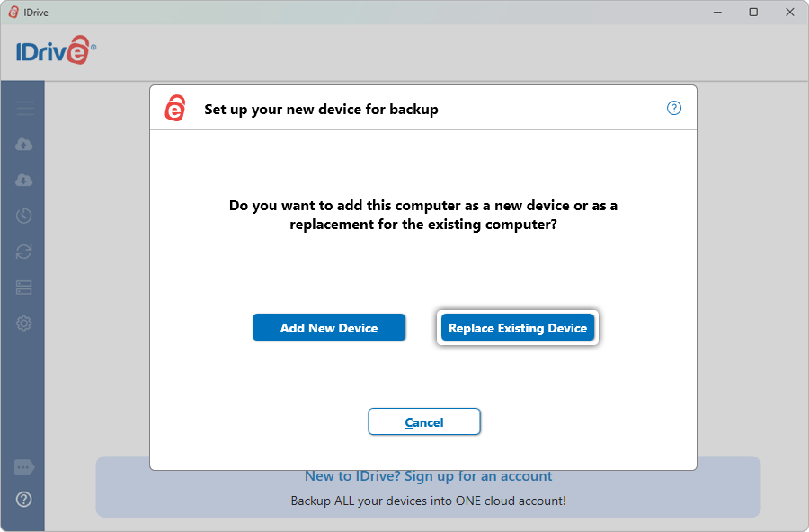Image resolution: width=809 pixels, height=532 pixels.
Task: Click the help question mark in sidebar
Action: (x=24, y=500)
